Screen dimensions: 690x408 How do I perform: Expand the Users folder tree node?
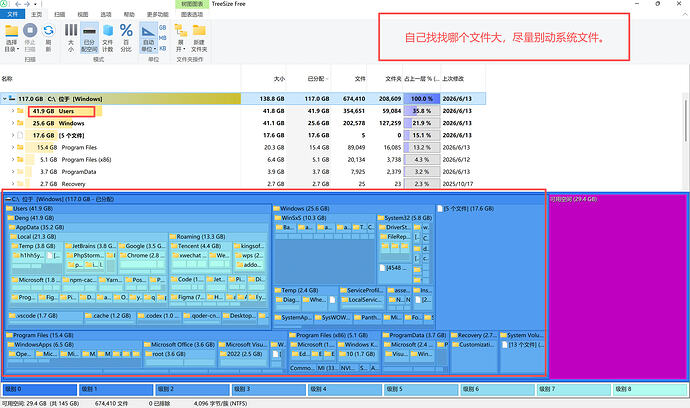pos(13,111)
